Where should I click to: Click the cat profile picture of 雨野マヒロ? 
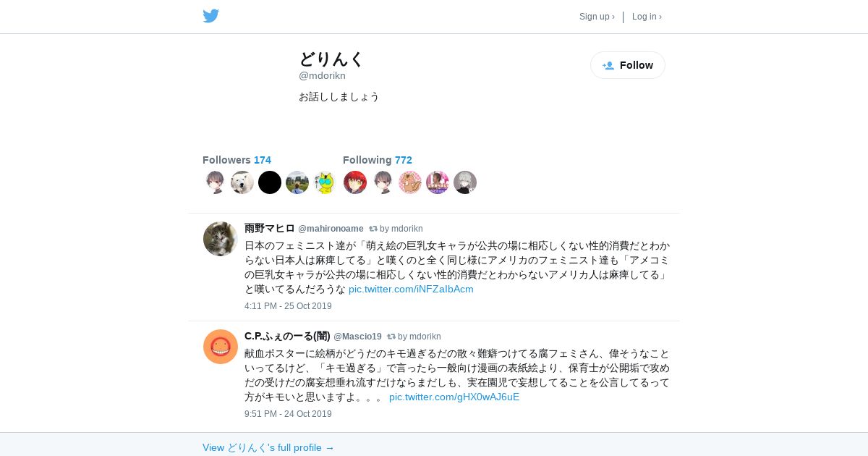(x=221, y=239)
